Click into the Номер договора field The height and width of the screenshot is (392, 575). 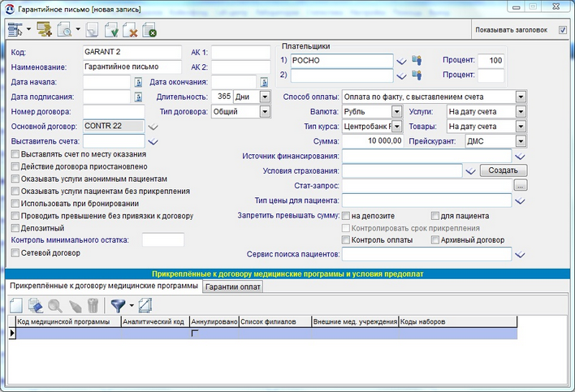[x=114, y=112]
